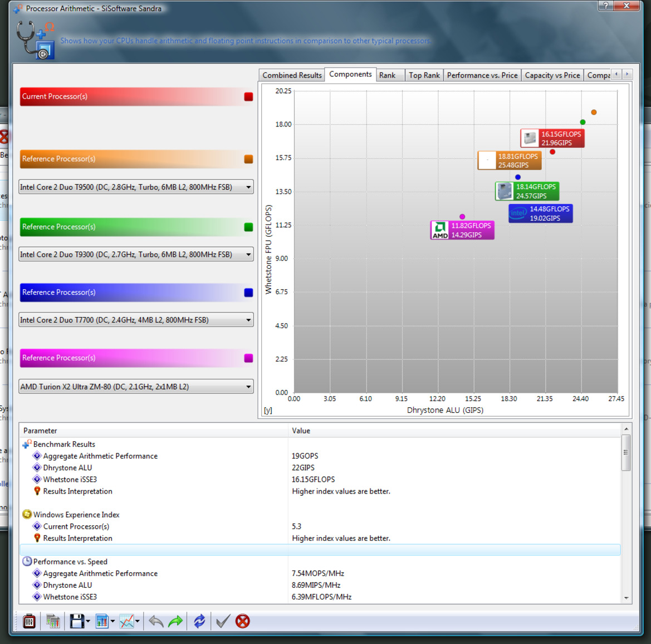Open the Top Rank tab
Viewport: 651px width, 644px height.
(424, 75)
